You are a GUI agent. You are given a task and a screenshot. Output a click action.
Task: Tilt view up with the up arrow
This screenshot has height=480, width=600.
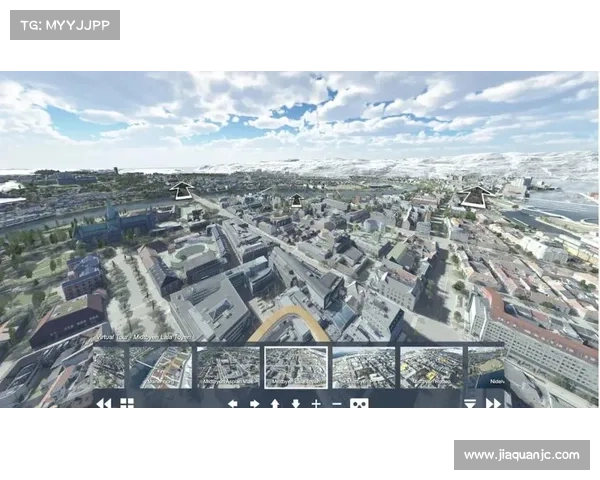click(275, 404)
